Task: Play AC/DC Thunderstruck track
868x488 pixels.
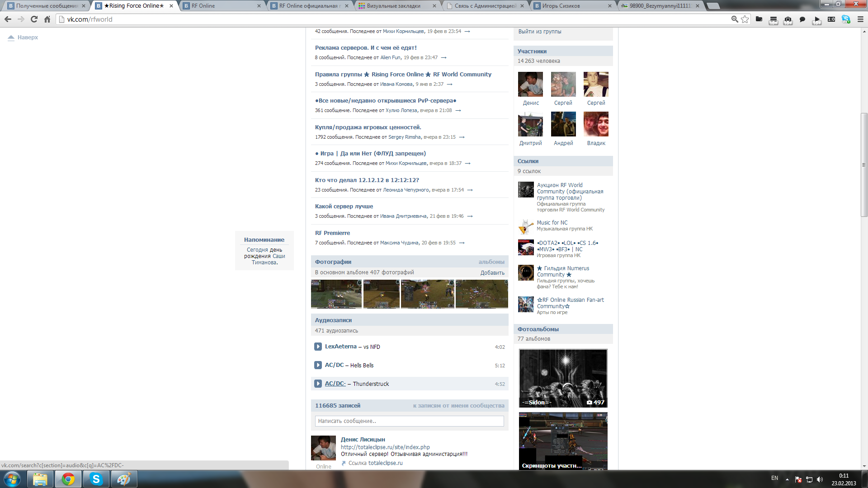Action: click(x=318, y=384)
